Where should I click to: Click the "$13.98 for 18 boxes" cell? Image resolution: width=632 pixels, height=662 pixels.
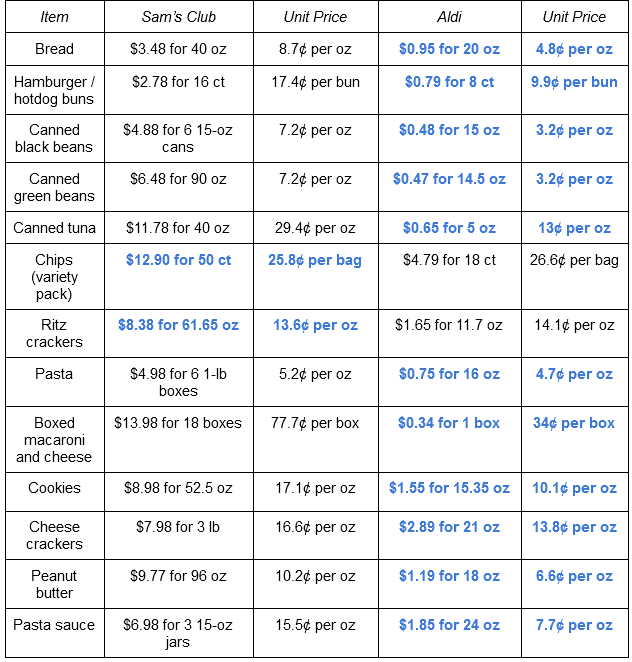pyautogui.click(x=178, y=423)
